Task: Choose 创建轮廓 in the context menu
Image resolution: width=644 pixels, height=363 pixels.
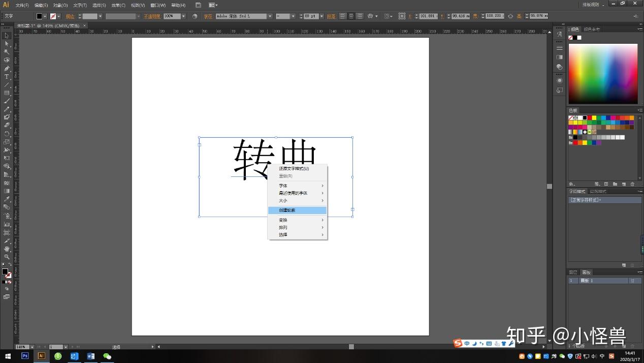Action: [298, 210]
